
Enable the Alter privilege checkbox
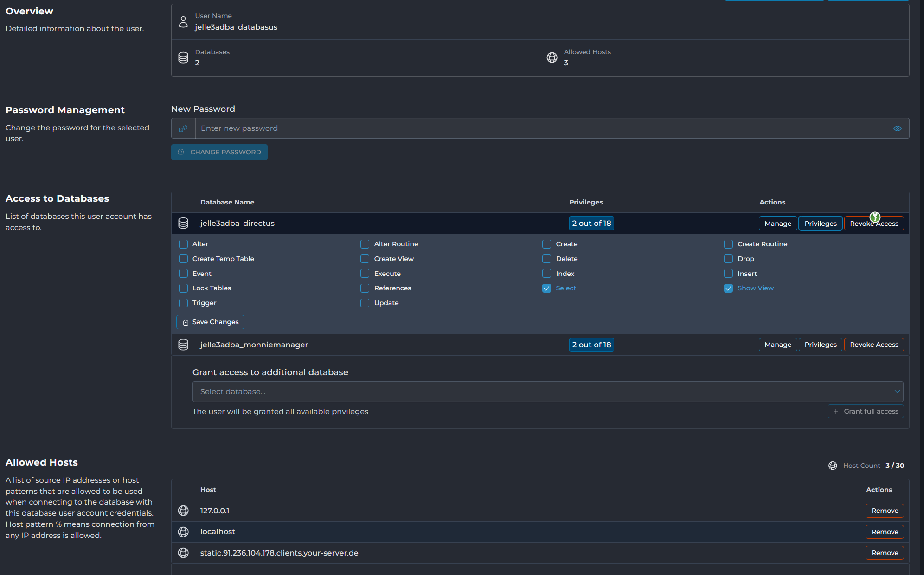coord(184,244)
